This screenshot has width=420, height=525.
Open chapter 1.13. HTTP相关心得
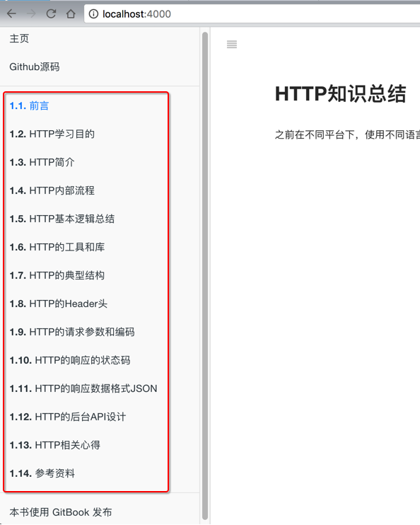(55, 445)
